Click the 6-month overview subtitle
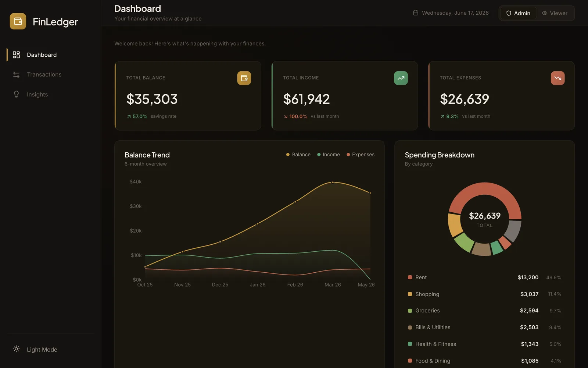The width and height of the screenshot is (588, 368). 146,164
